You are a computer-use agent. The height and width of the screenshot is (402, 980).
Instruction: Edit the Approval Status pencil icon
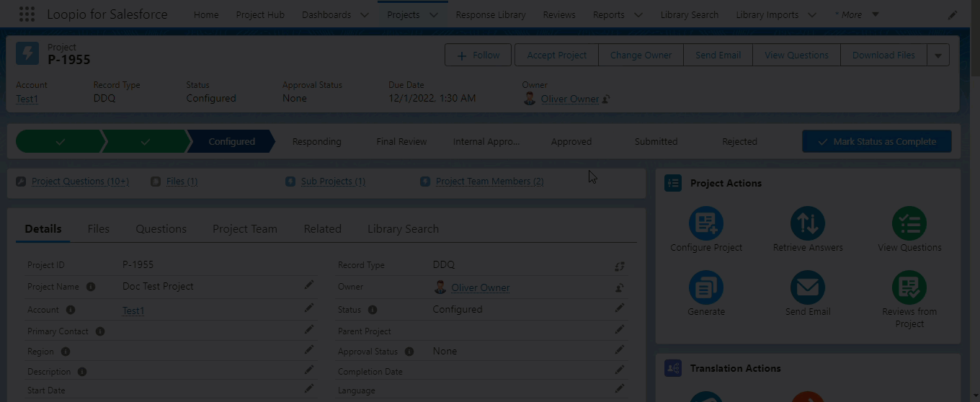click(620, 350)
